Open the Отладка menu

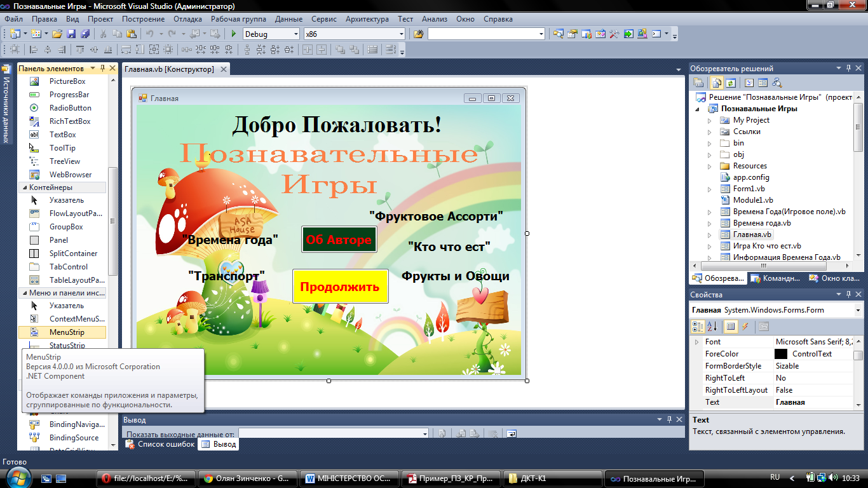click(x=187, y=19)
